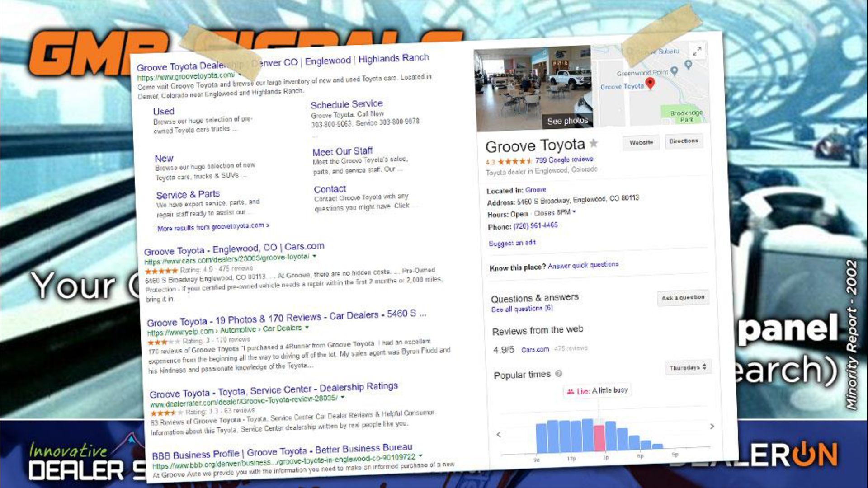Click the red Groove Toyota map pin
Screen dimensions: 868x488
point(650,83)
